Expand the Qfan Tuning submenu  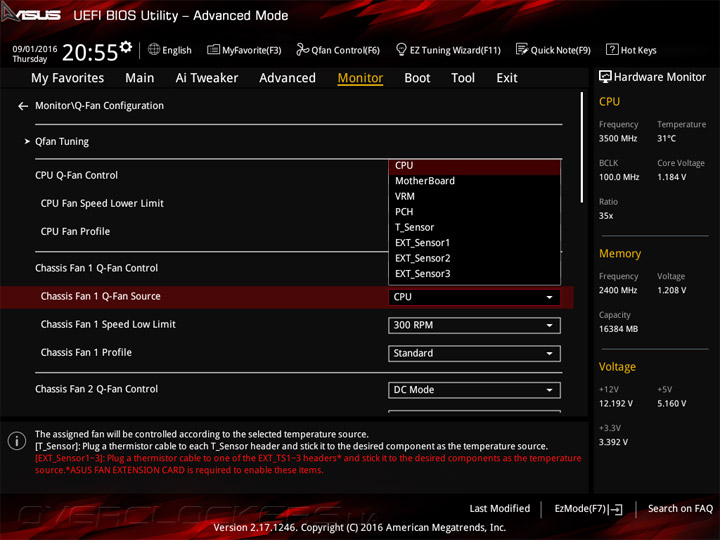click(x=62, y=142)
